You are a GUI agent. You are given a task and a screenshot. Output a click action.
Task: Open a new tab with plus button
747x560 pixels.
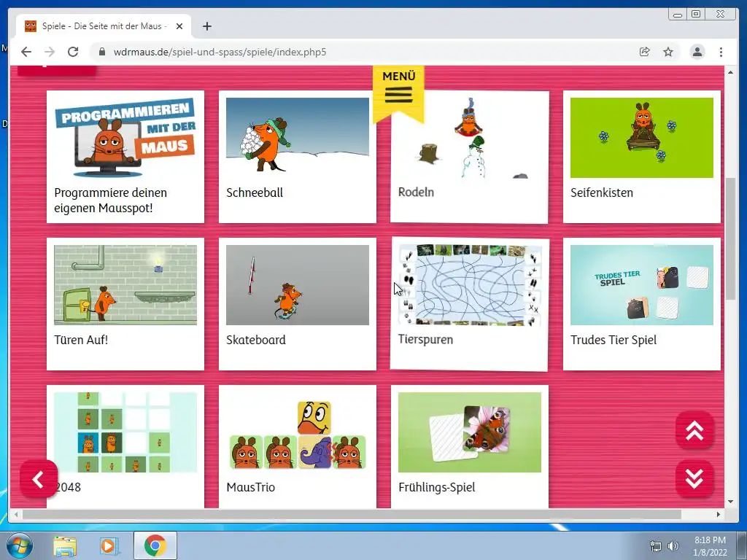click(x=206, y=26)
